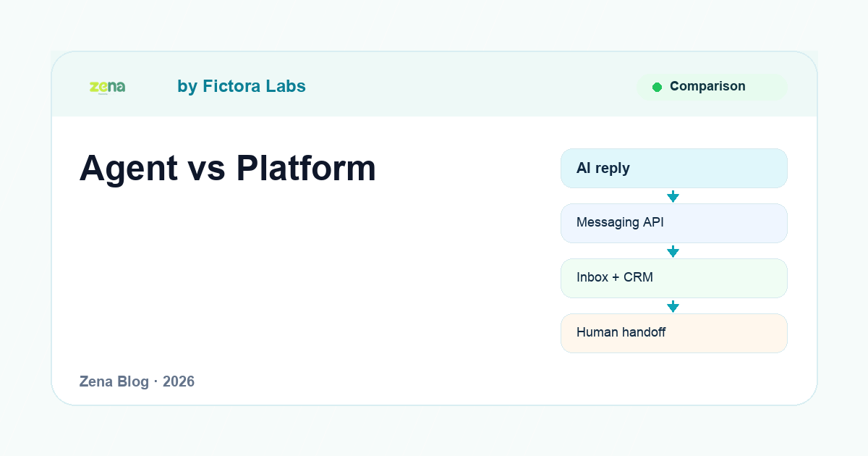Viewport: 868px width, 456px height.
Task: Select the Messaging API box
Action: [673, 223]
